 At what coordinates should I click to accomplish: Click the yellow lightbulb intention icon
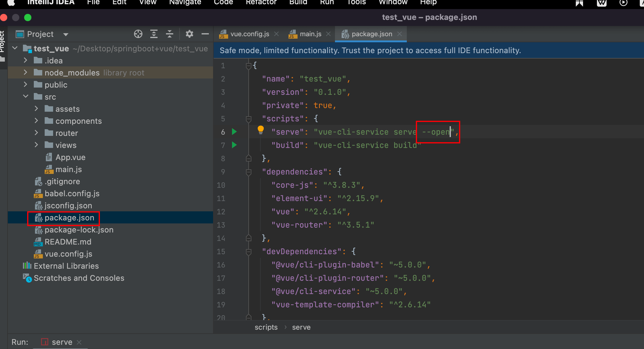click(x=261, y=130)
